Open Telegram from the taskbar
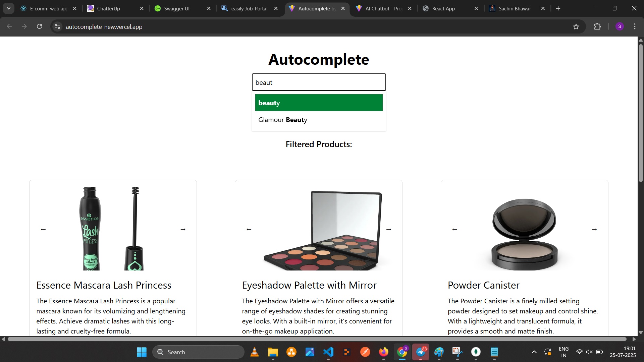Image resolution: width=644 pixels, height=362 pixels. 421,352
